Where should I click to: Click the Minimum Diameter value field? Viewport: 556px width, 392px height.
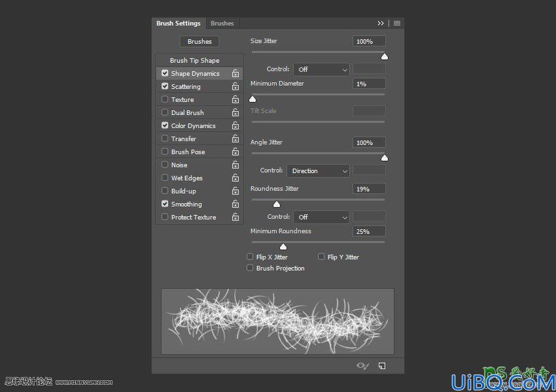pos(369,84)
